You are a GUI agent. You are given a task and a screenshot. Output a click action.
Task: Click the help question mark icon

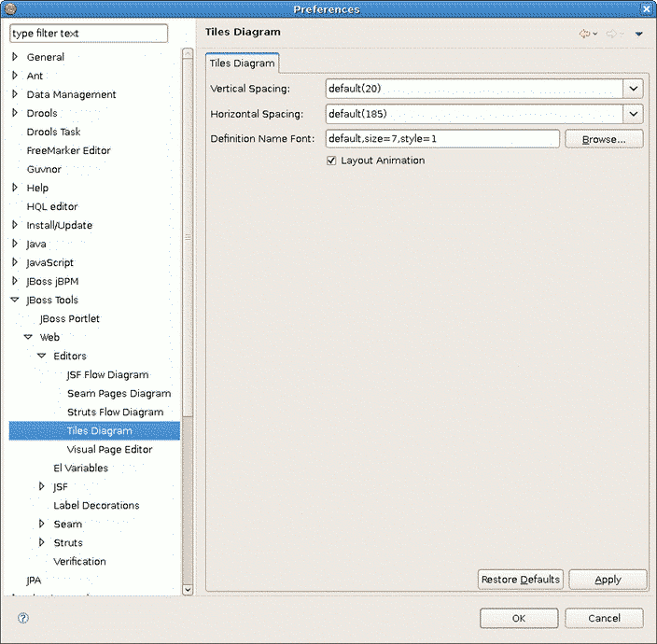[23, 618]
